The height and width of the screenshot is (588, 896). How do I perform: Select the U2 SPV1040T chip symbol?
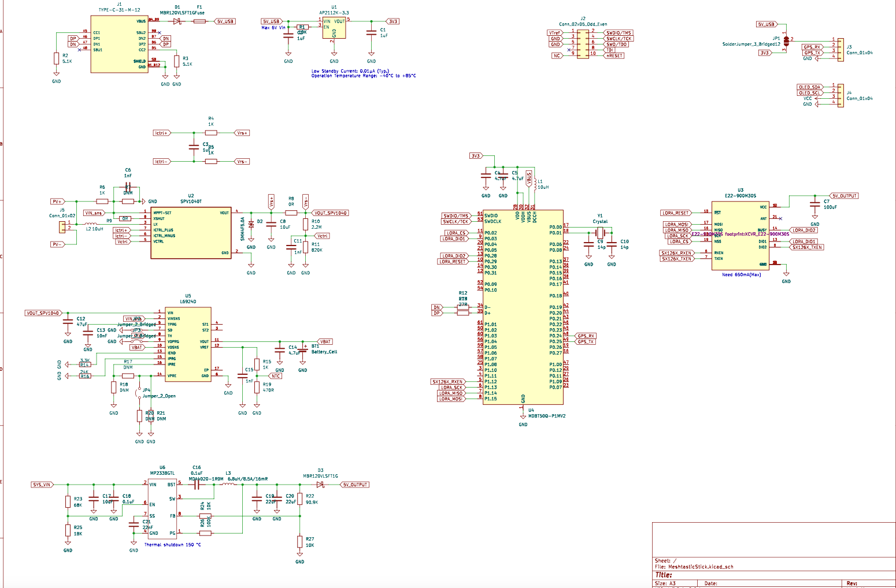click(x=191, y=233)
